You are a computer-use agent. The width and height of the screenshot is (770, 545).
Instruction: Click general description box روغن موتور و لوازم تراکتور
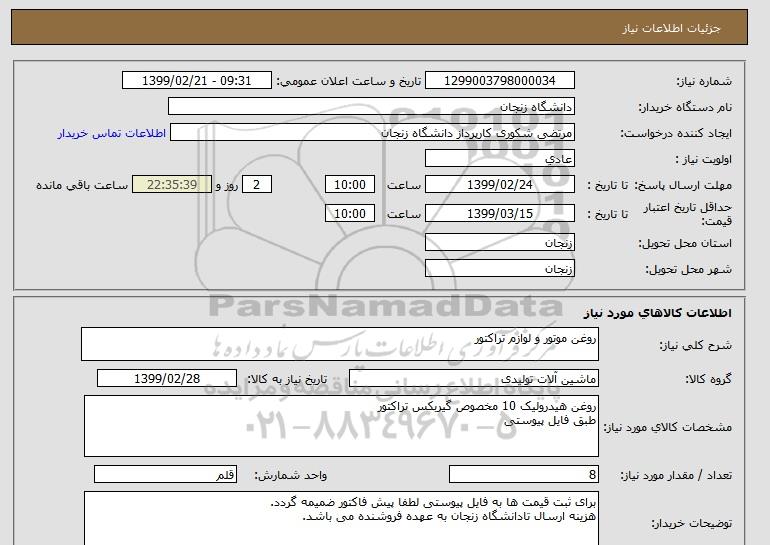pyautogui.click(x=340, y=344)
